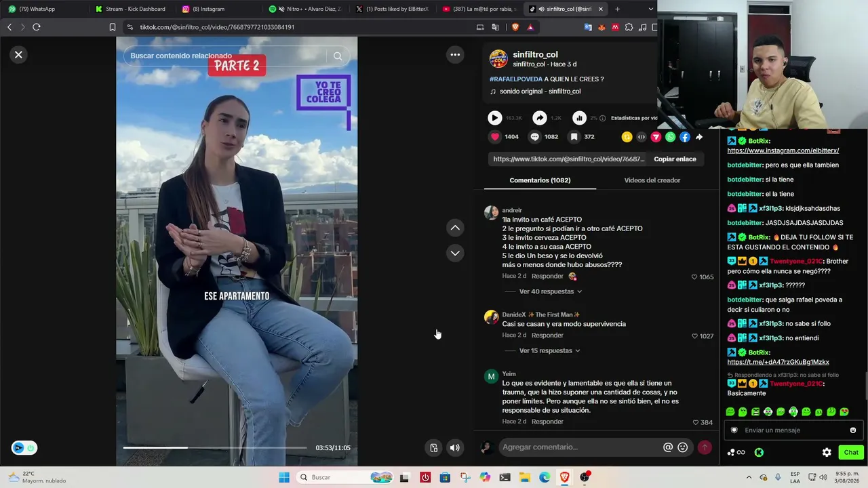Click the search magnifier in related content bar
The height and width of the screenshot is (488, 868).
(x=338, y=56)
